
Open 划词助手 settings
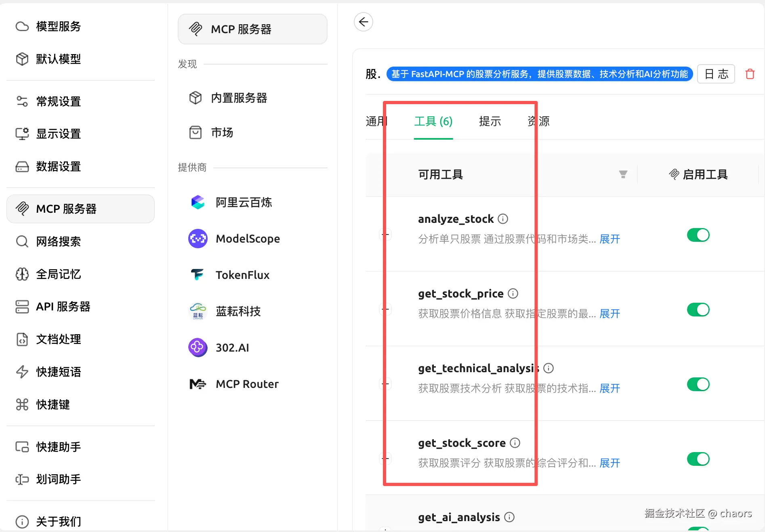80,479
